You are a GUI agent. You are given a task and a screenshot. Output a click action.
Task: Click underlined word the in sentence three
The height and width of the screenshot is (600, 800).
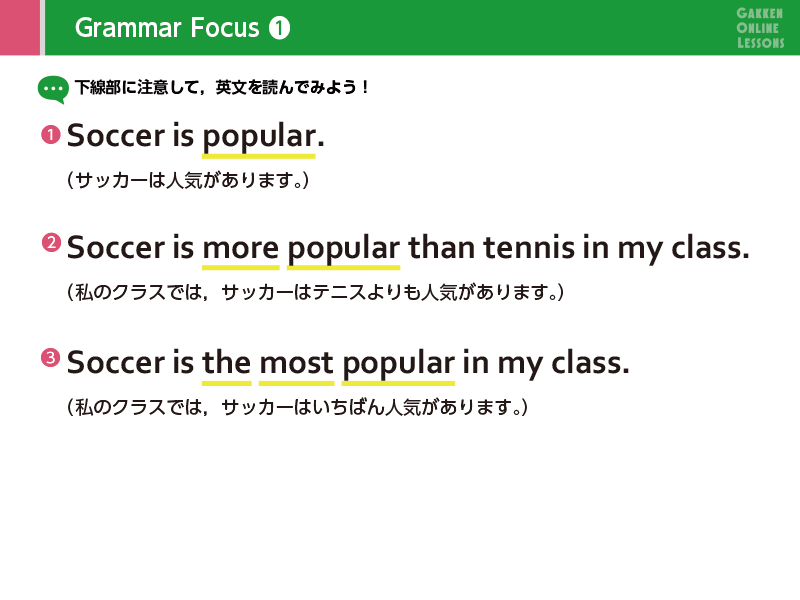[x=227, y=364]
